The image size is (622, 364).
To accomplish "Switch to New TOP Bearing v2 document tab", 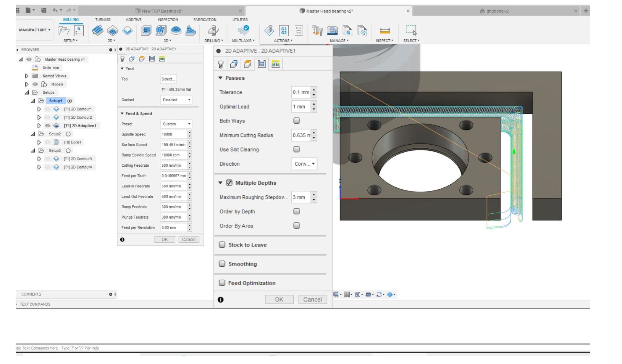I will coord(162,11).
